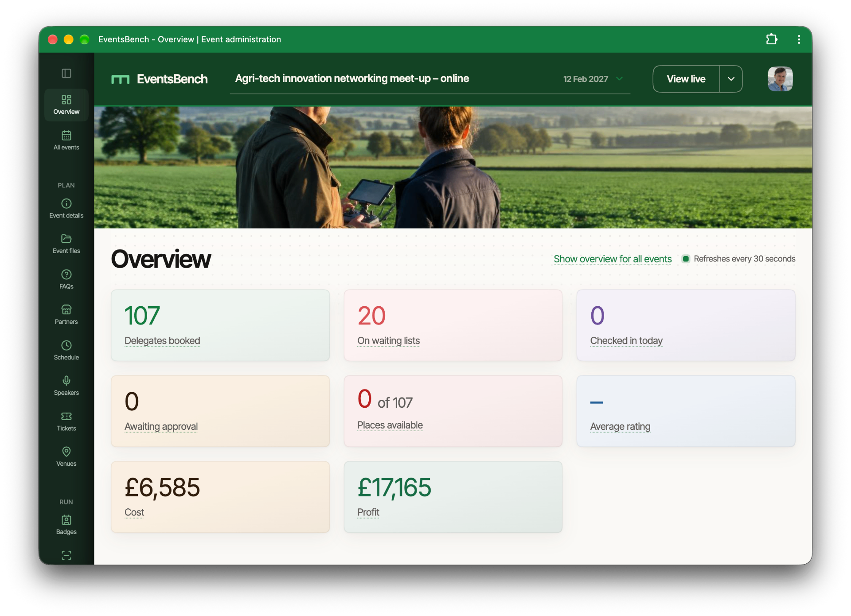Click the EventsBench logo
The width and height of the screenshot is (851, 616).
[x=160, y=79]
